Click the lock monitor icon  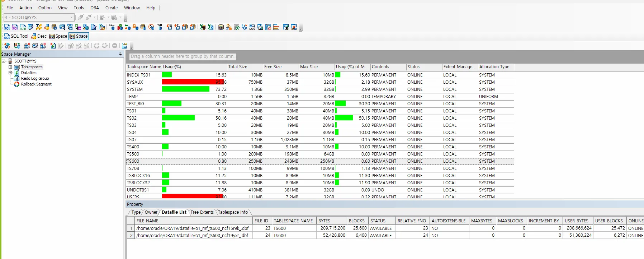point(135,27)
